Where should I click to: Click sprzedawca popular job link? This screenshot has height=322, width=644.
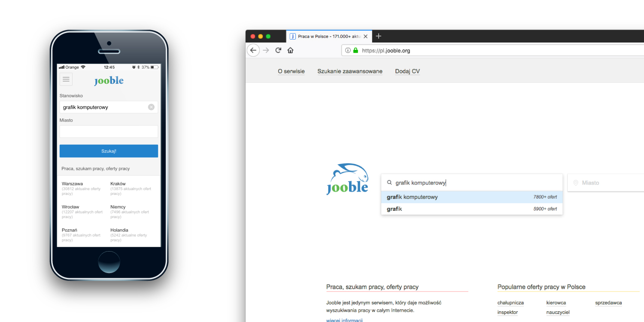pyautogui.click(x=608, y=303)
